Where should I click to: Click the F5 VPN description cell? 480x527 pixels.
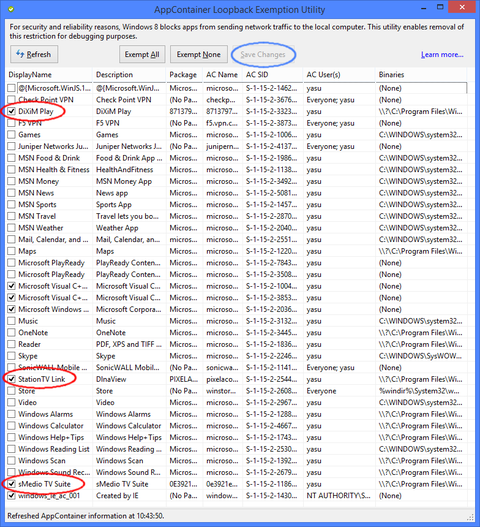pos(108,123)
